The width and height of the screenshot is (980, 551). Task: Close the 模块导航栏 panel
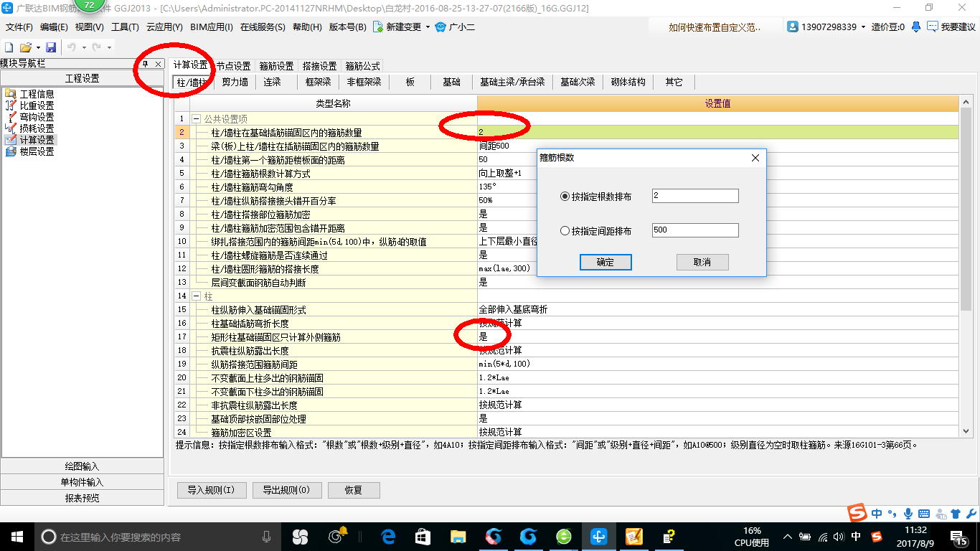[x=159, y=64]
